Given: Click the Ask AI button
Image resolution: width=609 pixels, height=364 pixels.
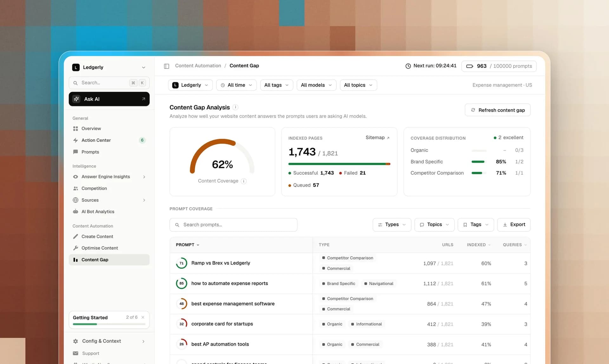Looking at the screenshot, I should 109,99.
